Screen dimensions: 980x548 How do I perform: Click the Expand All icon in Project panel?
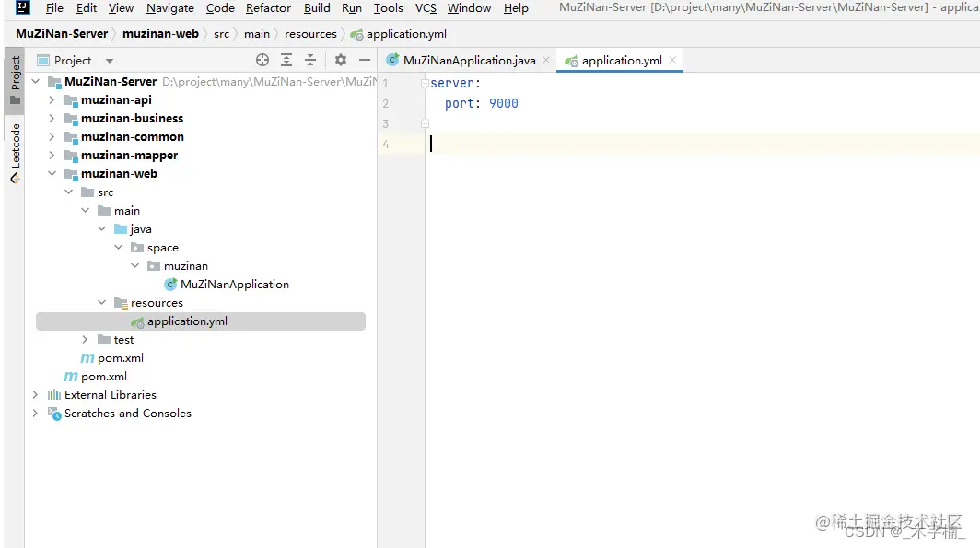click(x=286, y=60)
